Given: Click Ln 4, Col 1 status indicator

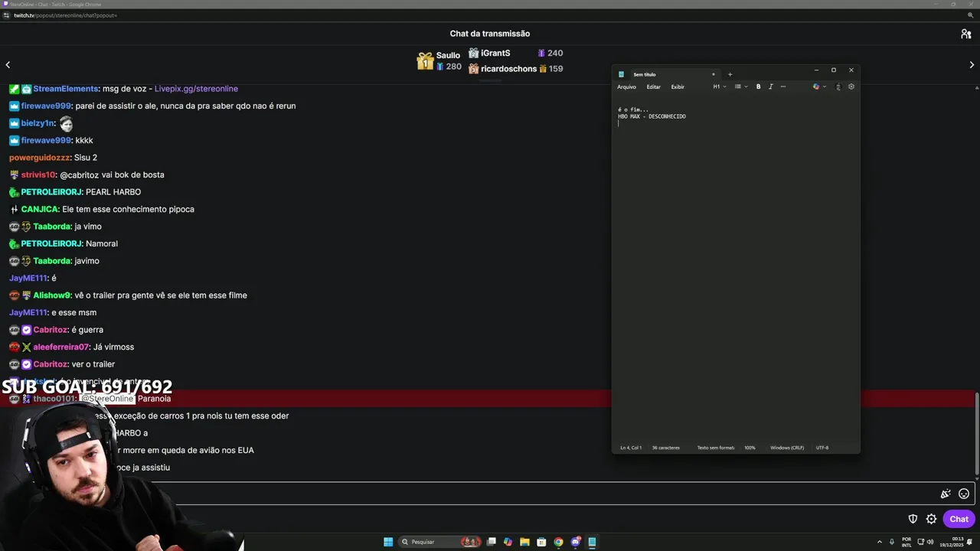Looking at the screenshot, I should click(x=631, y=448).
